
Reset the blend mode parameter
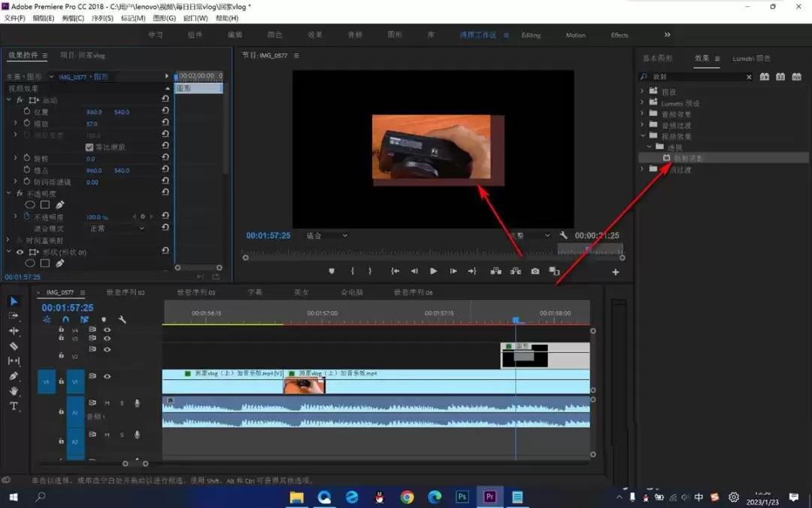pyautogui.click(x=165, y=227)
